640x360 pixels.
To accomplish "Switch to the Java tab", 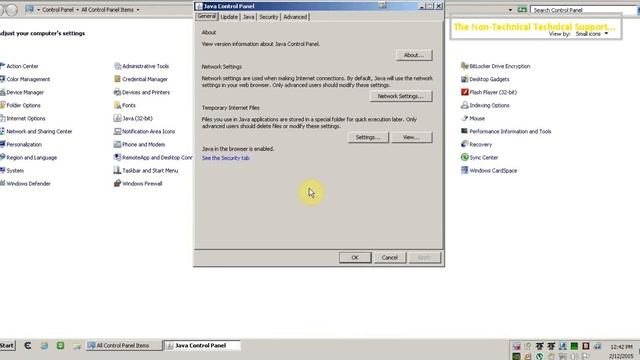I will [248, 17].
